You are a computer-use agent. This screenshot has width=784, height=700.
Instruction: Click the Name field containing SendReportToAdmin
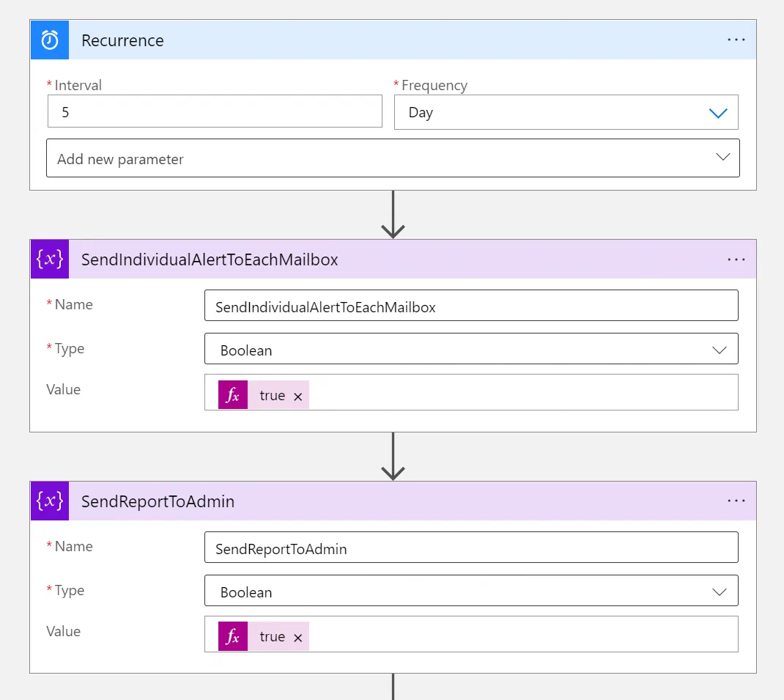coord(471,547)
